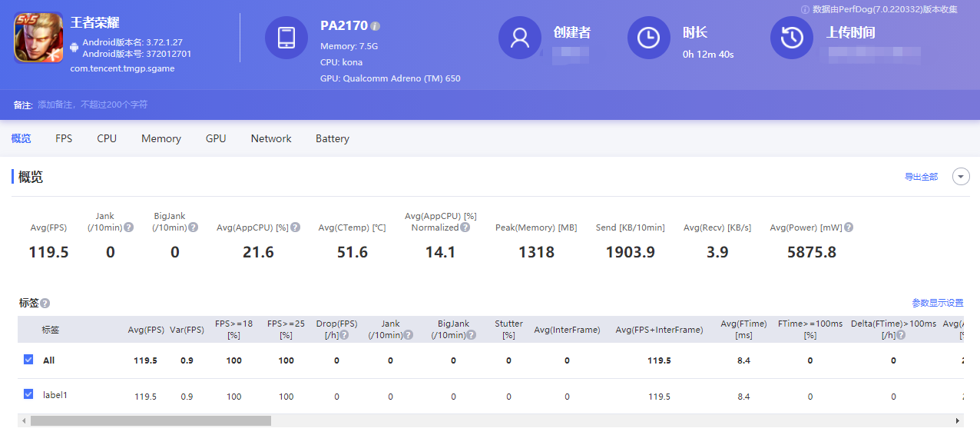
Task: Click the Android robot icon beside version name
Action: [74, 48]
